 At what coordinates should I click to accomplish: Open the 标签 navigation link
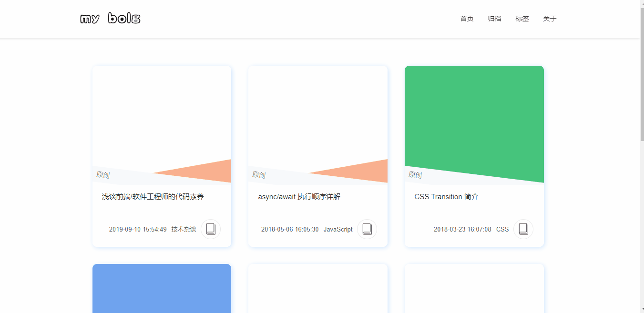click(522, 19)
